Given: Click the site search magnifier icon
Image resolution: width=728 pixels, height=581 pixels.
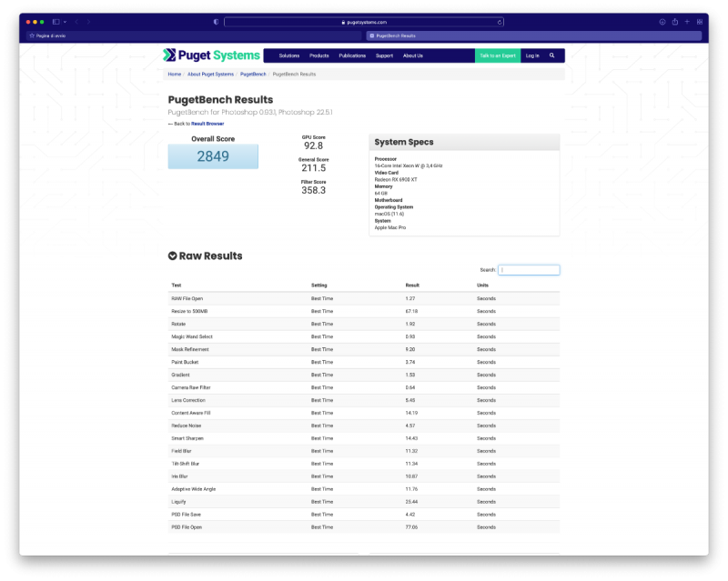Looking at the screenshot, I should point(552,55).
